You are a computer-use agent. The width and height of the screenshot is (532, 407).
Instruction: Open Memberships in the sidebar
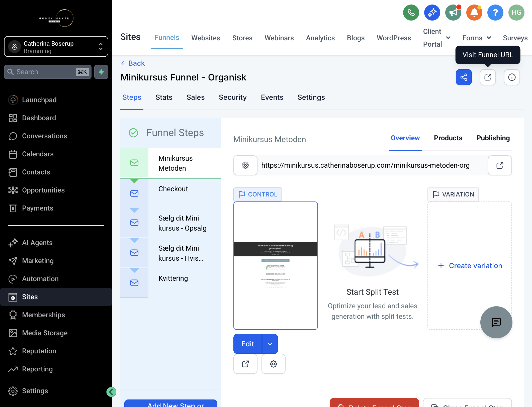pyautogui.click(x=43, y=315)
